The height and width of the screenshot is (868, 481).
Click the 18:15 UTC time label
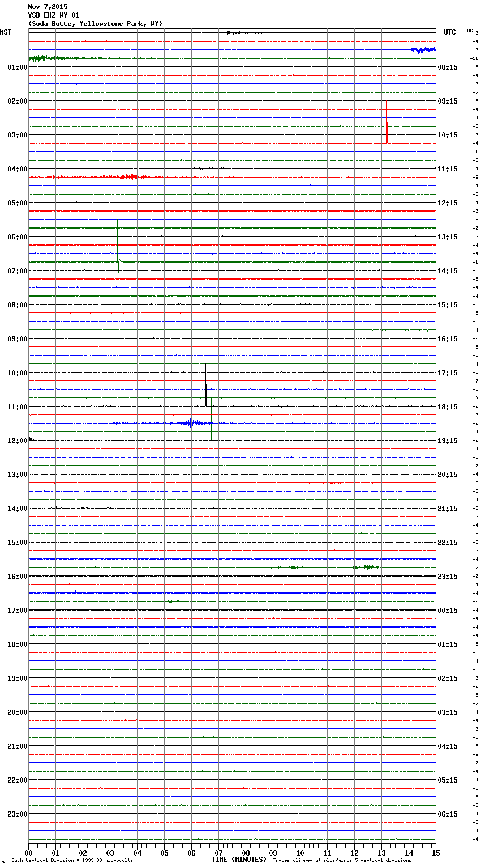448,407
